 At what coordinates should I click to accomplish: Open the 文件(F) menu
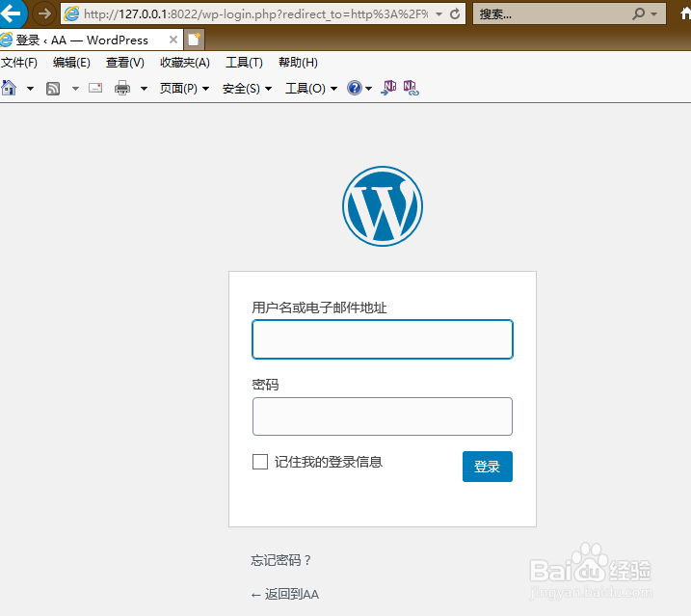coord(19,62)
